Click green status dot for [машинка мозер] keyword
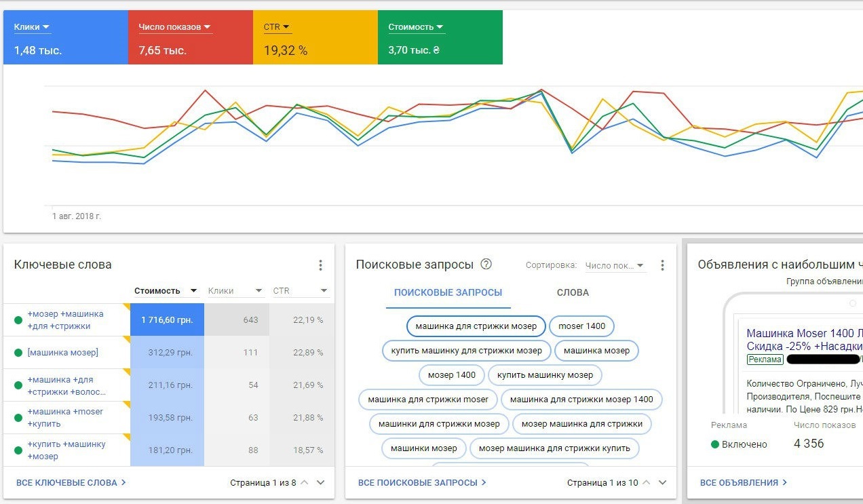The image size is (863, 504). 18,353
